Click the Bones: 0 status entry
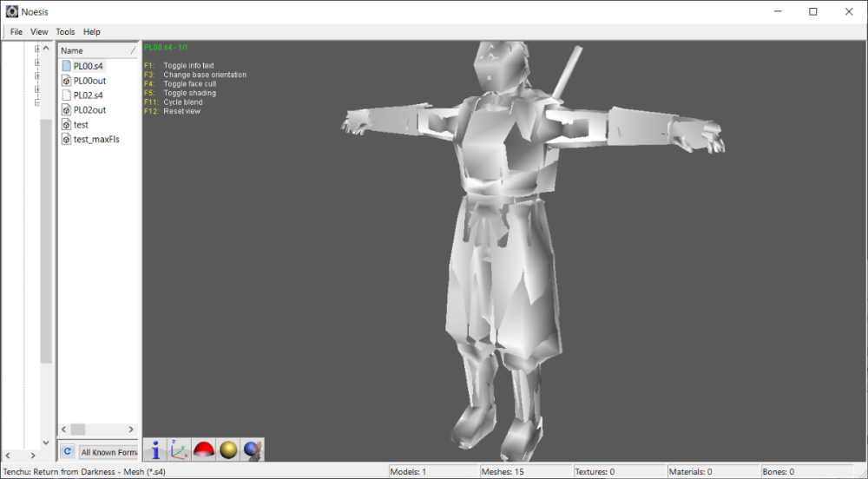The height and width of the screenshot is (479, 868). click(x=779, y=472)
